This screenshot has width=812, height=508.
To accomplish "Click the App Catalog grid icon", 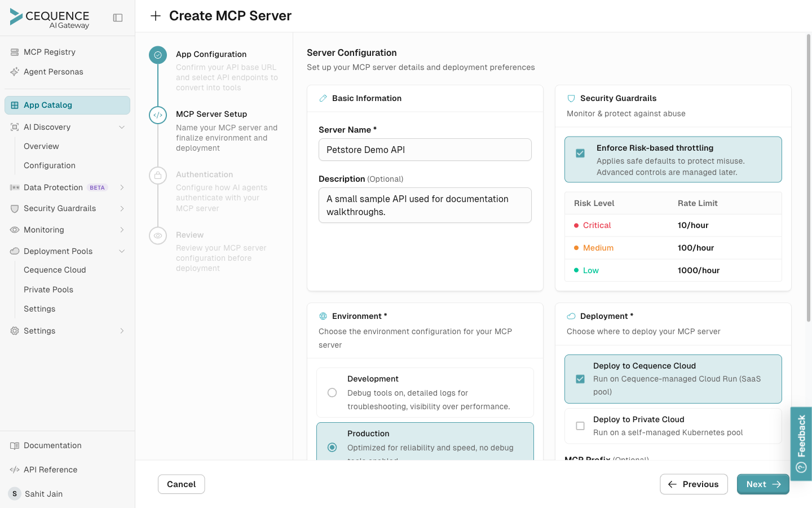I will tap(15, 105).
